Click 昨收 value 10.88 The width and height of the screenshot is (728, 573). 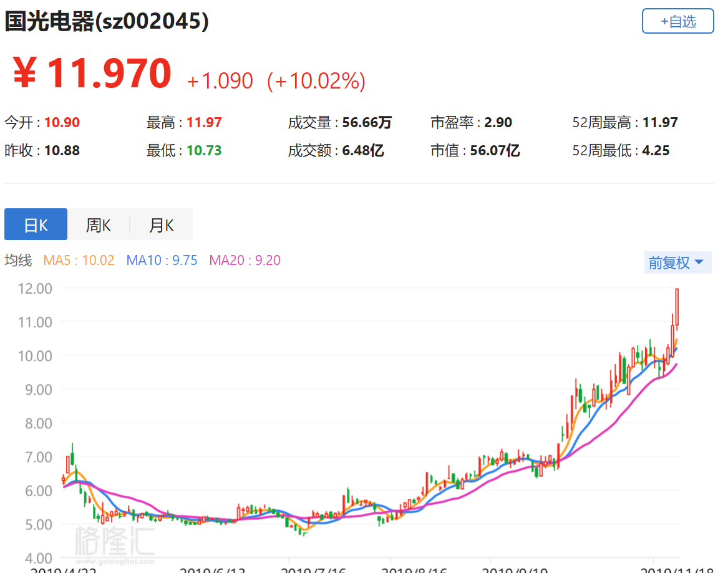tap(62, 150)
